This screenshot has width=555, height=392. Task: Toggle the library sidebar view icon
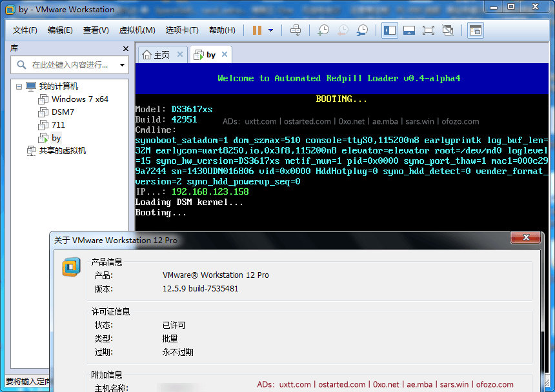(390, 30)
